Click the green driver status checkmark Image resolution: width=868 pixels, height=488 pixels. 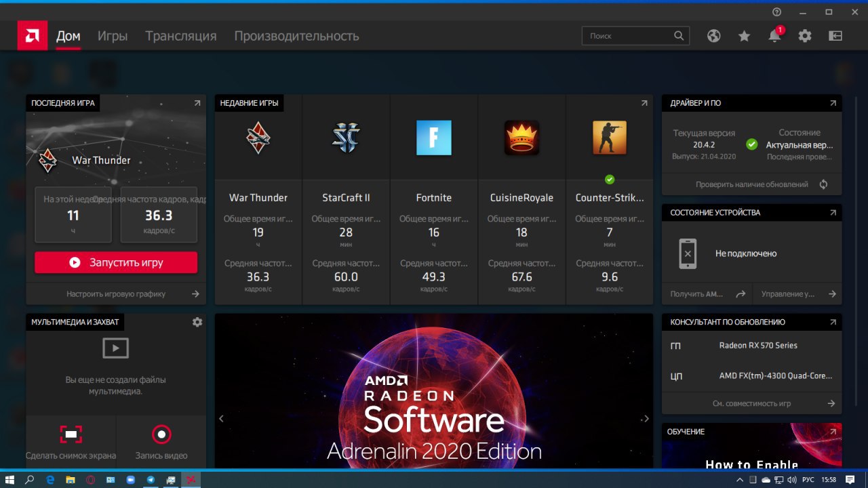point(751,144)
